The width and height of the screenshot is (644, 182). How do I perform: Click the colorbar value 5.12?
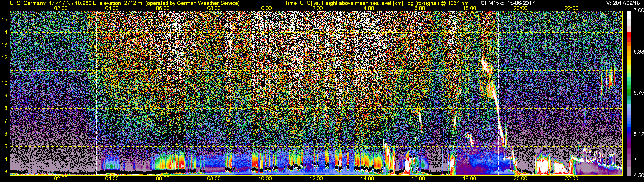pos(639,134)
